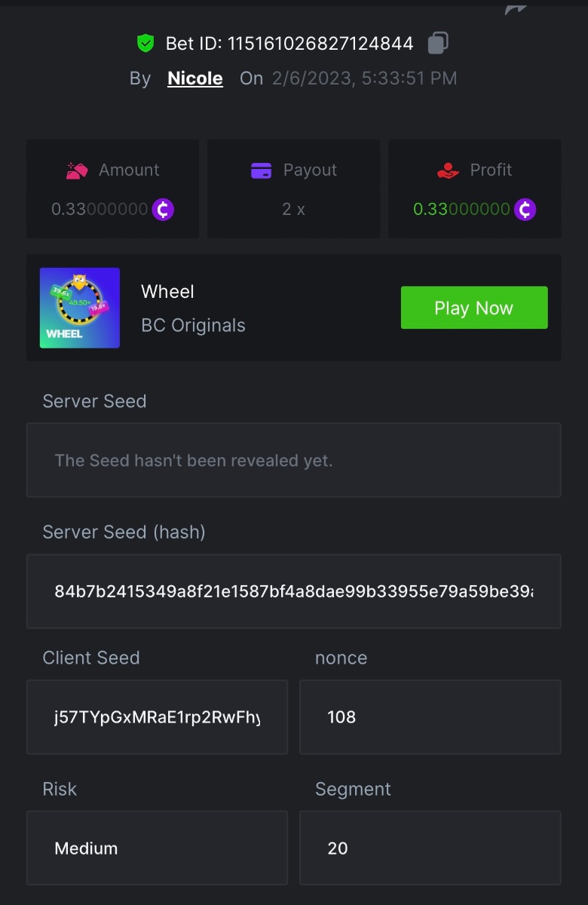Image resolution: width=588 pixels, height=905 pixels.
Task: Click the Risk field showing Medium
Action: coord(157,848)
